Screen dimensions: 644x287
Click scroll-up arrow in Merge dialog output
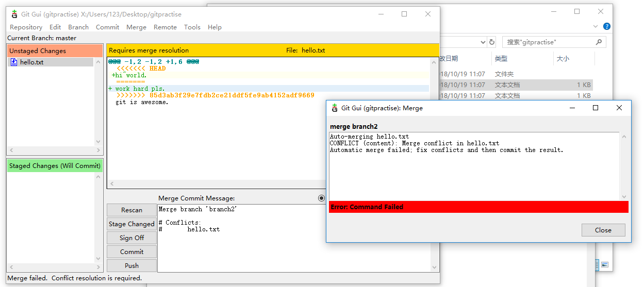[x=624, y=137]
